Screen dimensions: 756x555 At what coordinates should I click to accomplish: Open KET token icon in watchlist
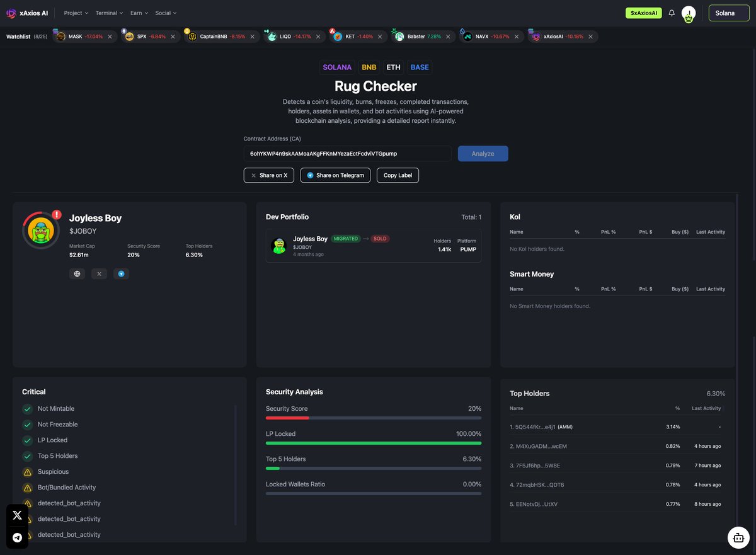[x=338, y=37]
